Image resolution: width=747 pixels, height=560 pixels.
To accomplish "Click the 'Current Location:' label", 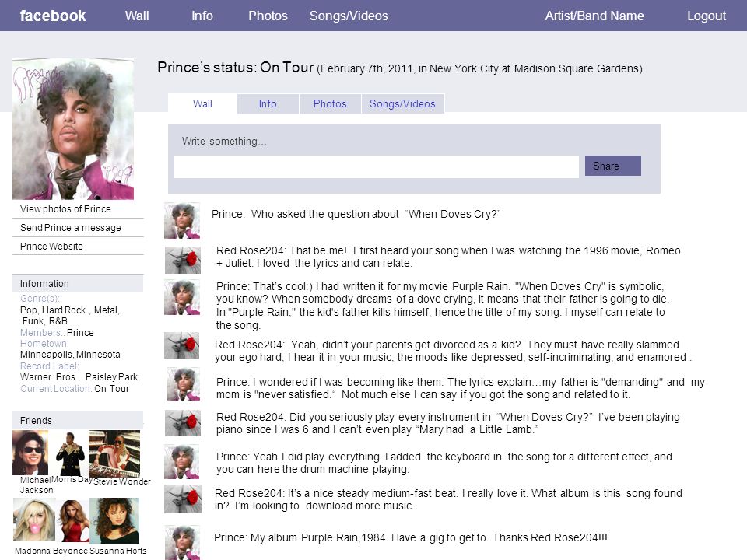I will coord(56,389).
